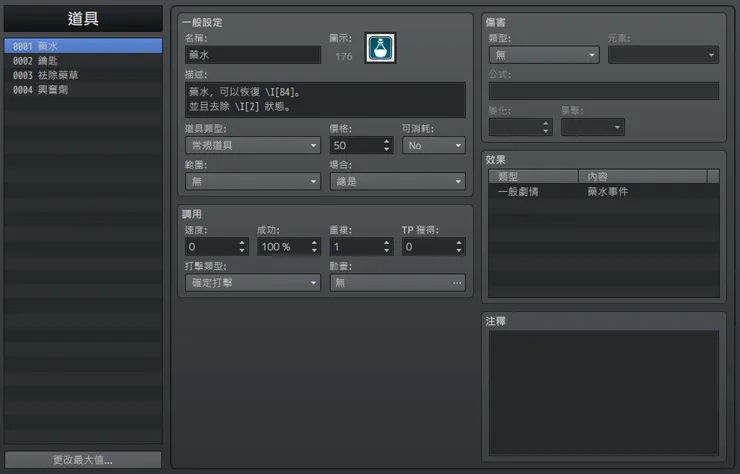This screenshot has width=740, height=474.
Task: Decrease the 價格 value with down arrow
Action: (x=387, y=149)
